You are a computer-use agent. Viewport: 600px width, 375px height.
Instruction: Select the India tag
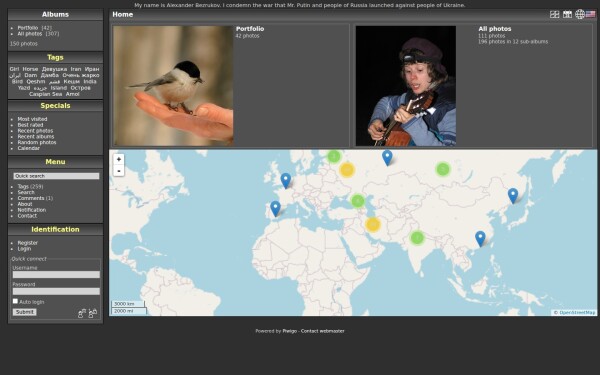coord(90,82)
